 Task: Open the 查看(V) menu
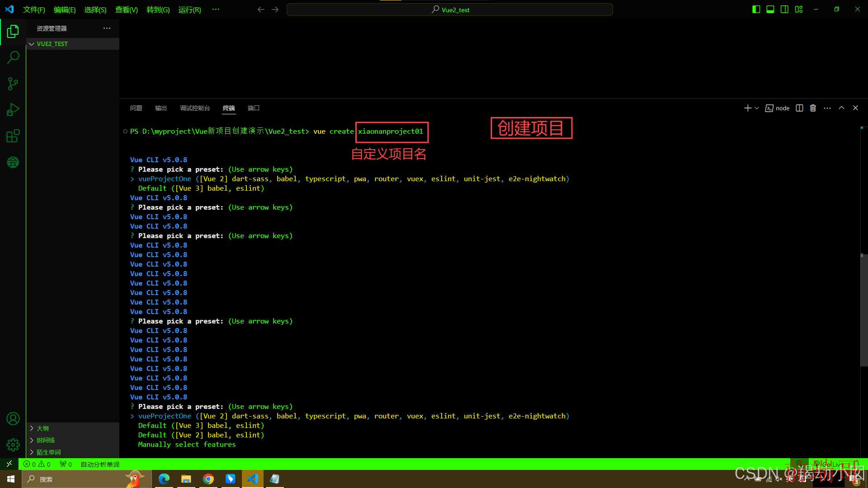(x=127, y=9)
